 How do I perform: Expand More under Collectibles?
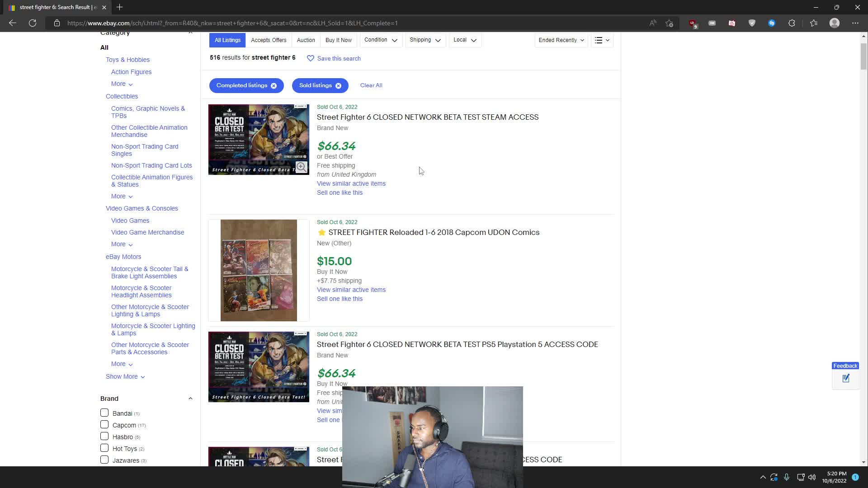(x=122, y=197)
